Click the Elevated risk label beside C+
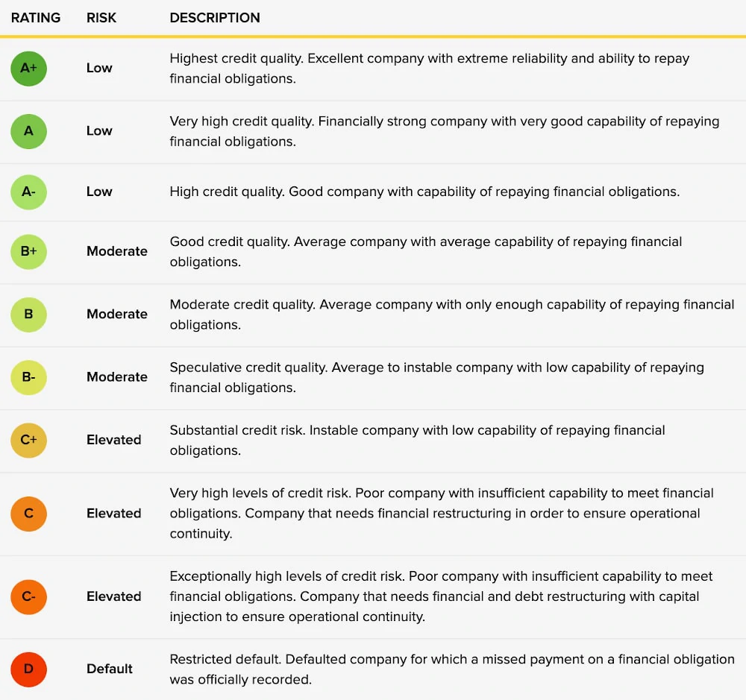Viewport: 746px width, 700px height. tap(113, 440)
